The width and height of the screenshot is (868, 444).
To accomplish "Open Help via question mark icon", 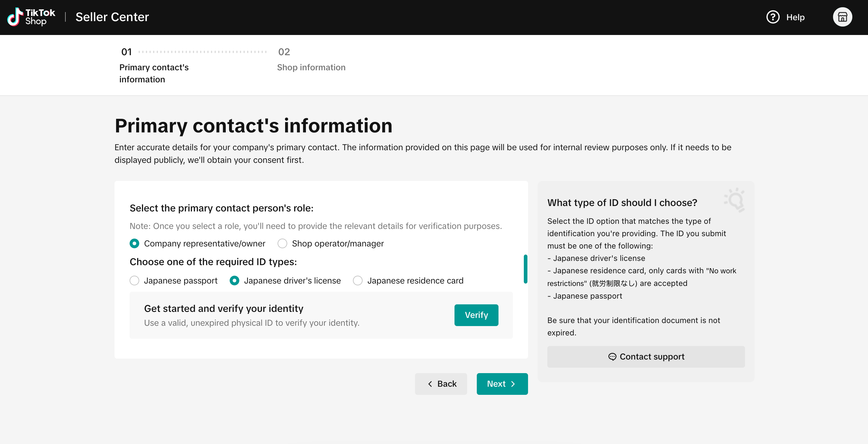I will [x=773, y=17].
